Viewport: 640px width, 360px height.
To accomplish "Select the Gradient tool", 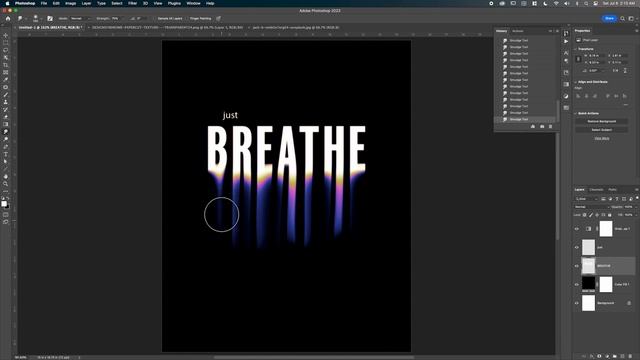I will (x=6, y=124).
